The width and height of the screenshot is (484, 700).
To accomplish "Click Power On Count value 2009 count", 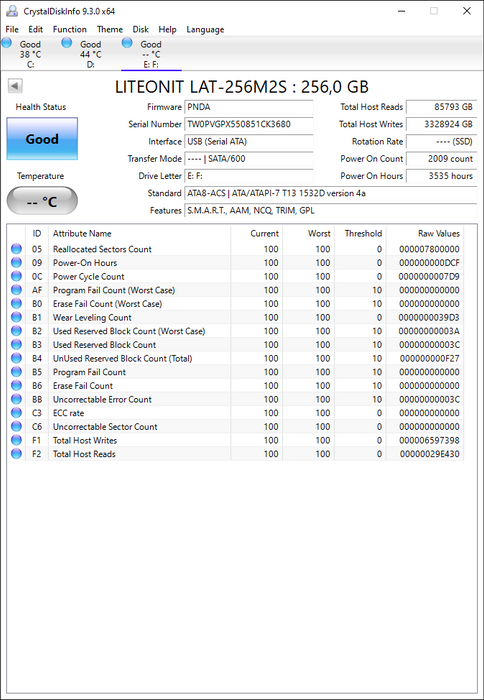I will coord(441,158).
